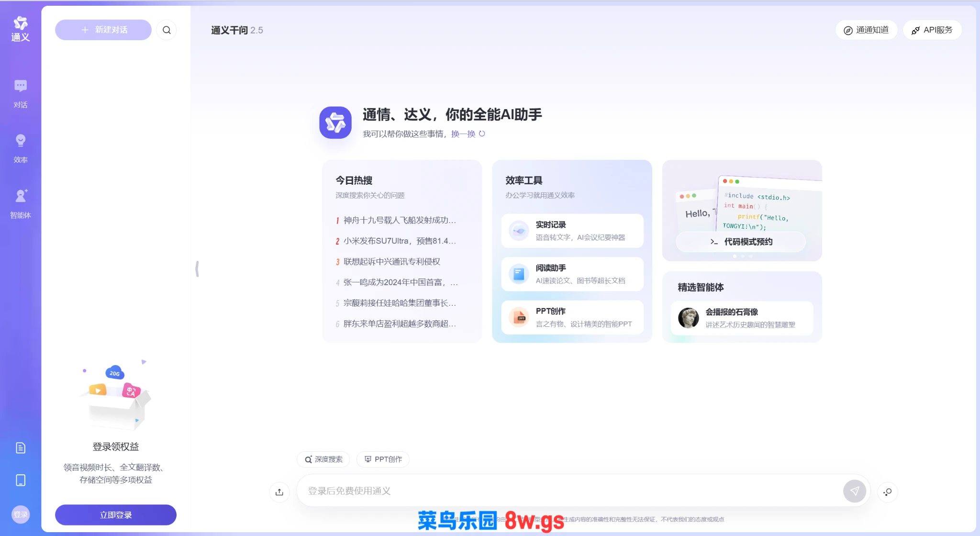This screenshot has height=536, width=980.
Task: Open the document icon in sidebar
Action: tap(21, 448)
